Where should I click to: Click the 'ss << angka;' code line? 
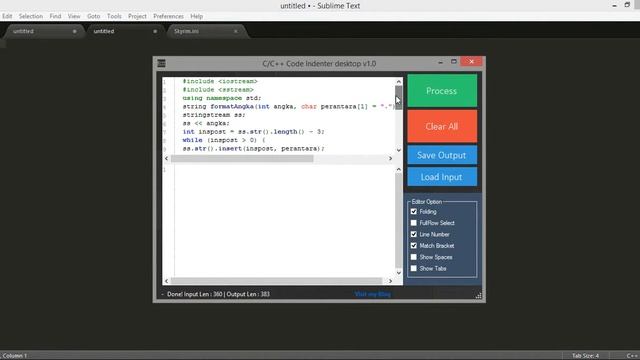point(206,123)
